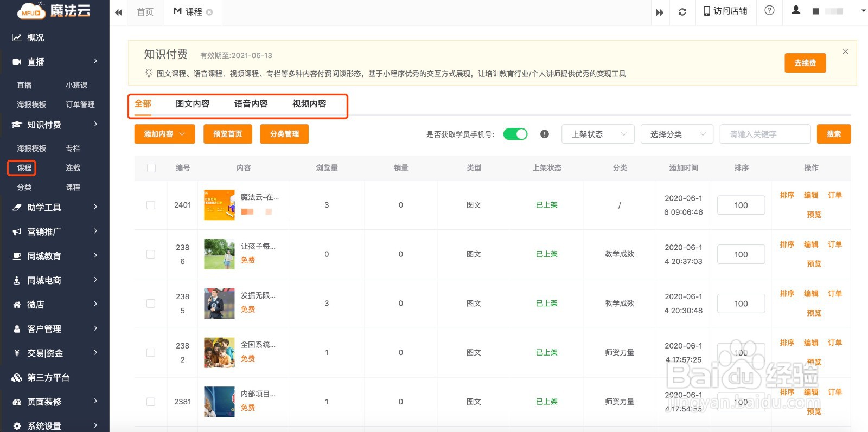Expand the 添加内容 dropdown button
Screen dimensions: 868x432
click(164, 134)
